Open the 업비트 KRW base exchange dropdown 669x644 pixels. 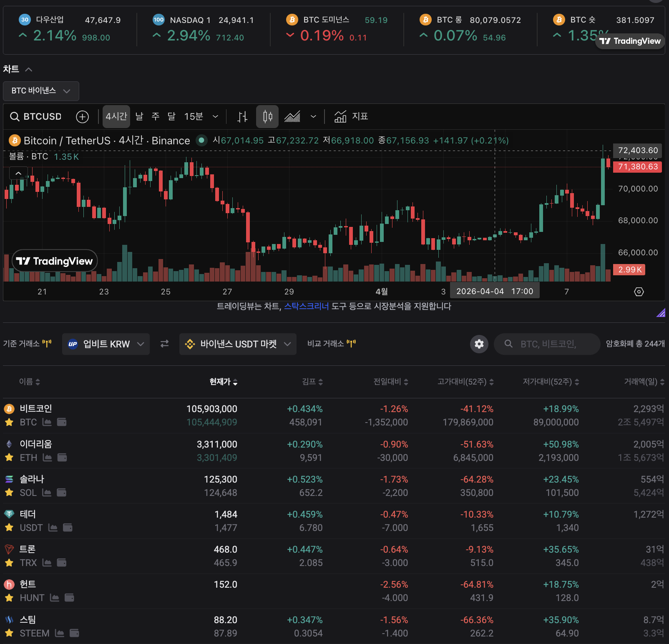[x=106, y=344]
